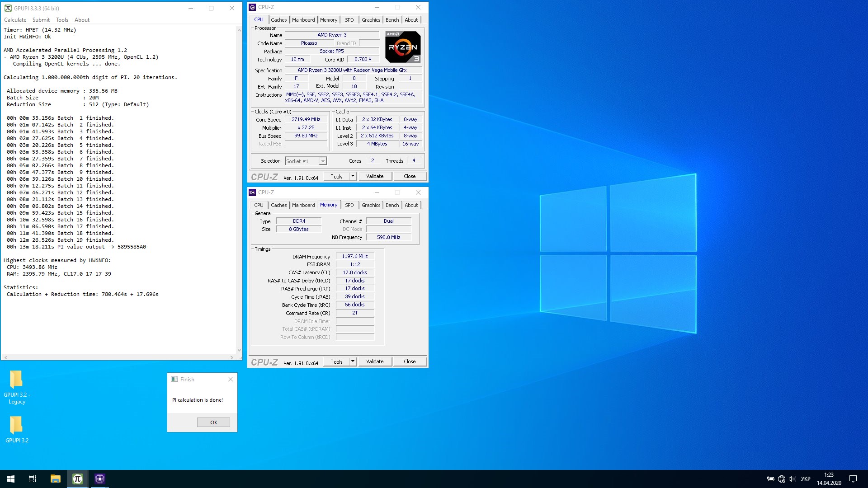Switch to Graphics tab in bottom CPU-Z
This screenshot has height=488, width=868.
click(371, 205)
